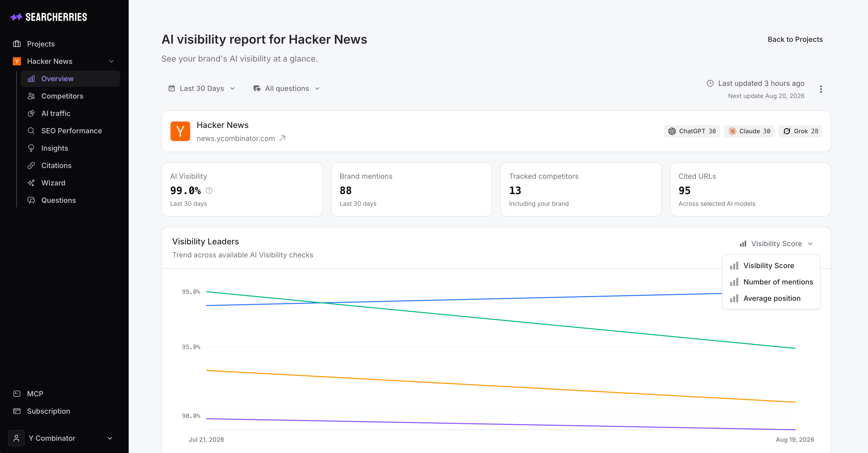The image size is (868, 453).
Task: Open the Competitors page
Action: [70, 96]
